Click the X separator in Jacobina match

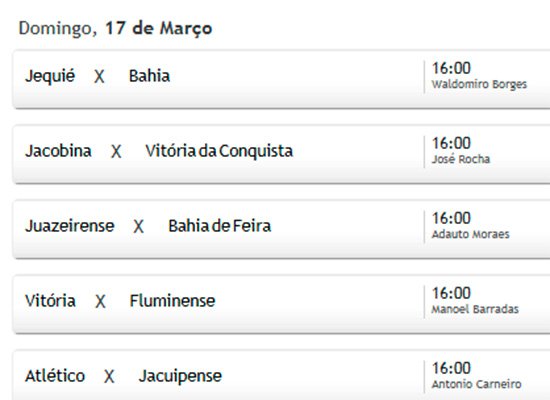(116, 152)
